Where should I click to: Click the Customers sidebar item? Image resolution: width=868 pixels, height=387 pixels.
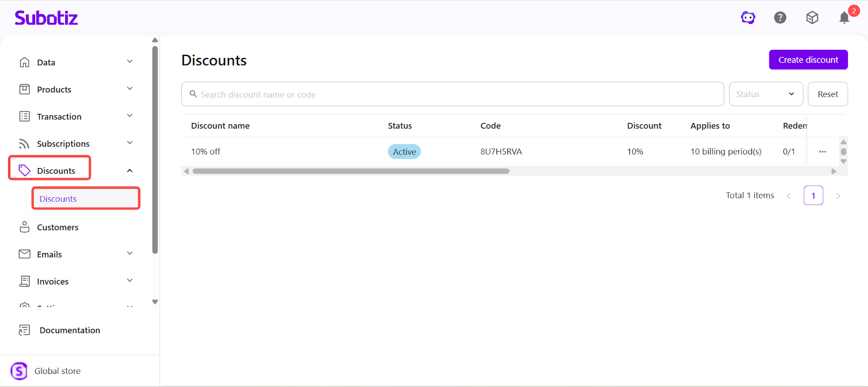pos(58,227)
